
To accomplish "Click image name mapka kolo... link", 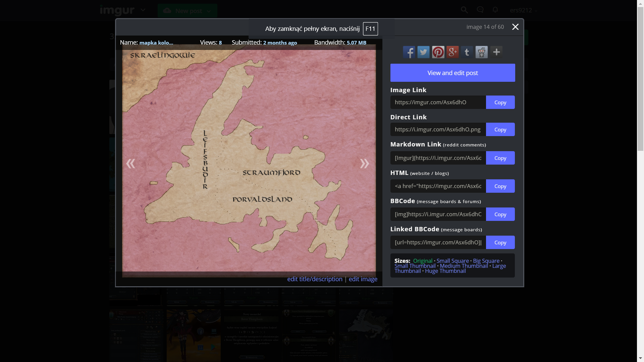I will 156,43.
